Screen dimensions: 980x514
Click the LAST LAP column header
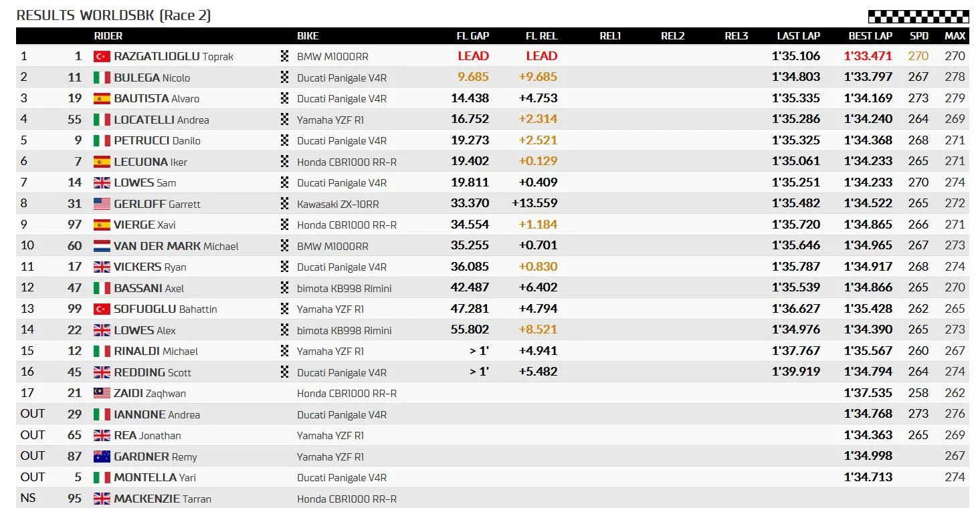[799, 36]
